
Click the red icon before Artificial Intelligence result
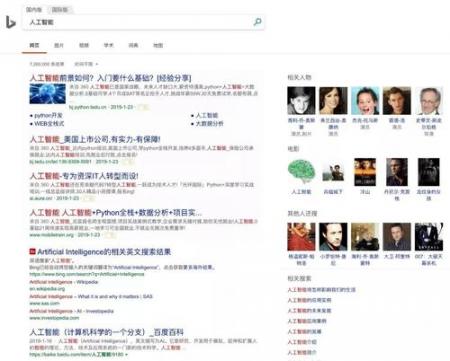tap(32, 251)
